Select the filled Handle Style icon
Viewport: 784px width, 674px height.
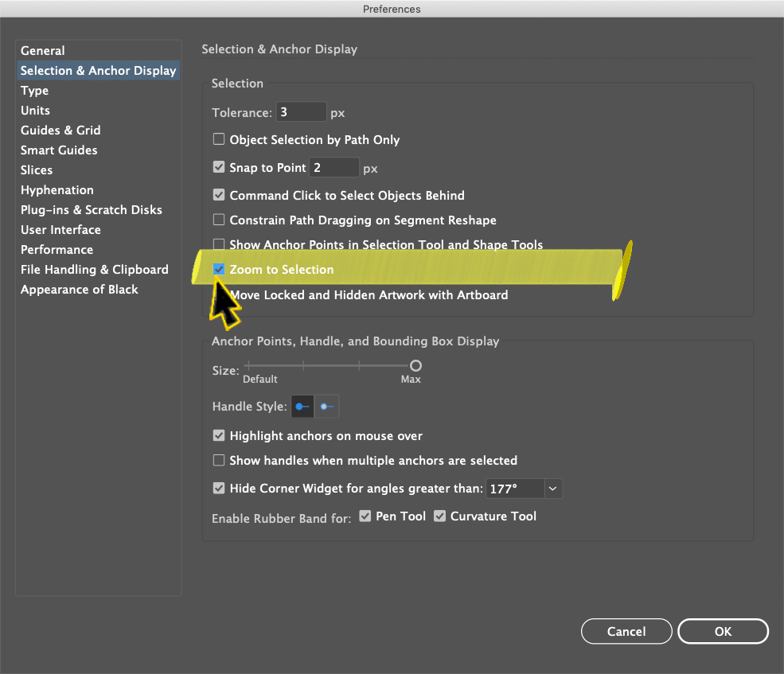(x=302, y=406)
